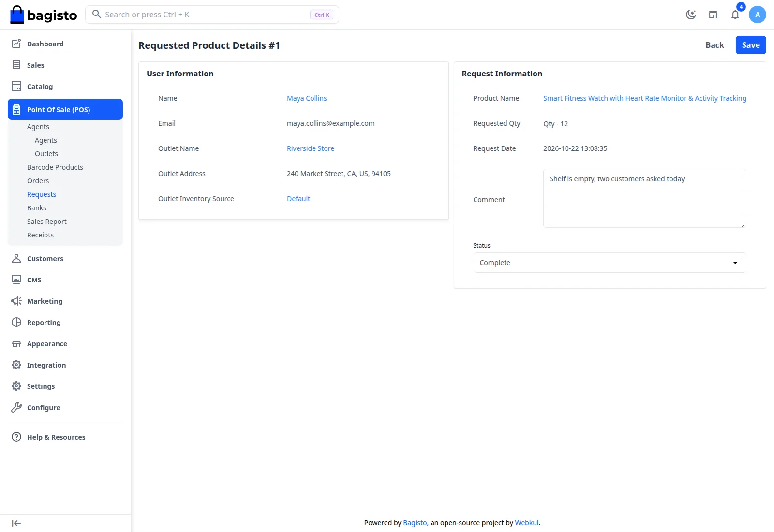Open Barcode Products menu item
774x532 pixels.
point(55,167)
